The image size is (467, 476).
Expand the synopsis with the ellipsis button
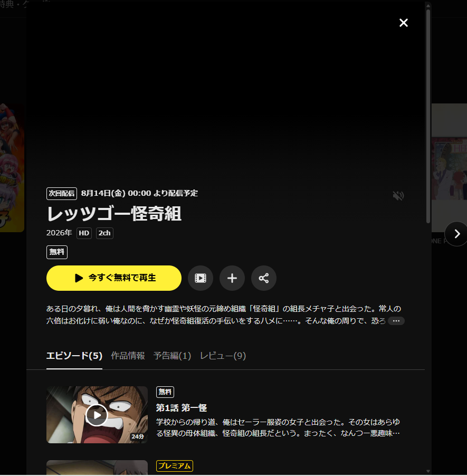tap(396, 321)
